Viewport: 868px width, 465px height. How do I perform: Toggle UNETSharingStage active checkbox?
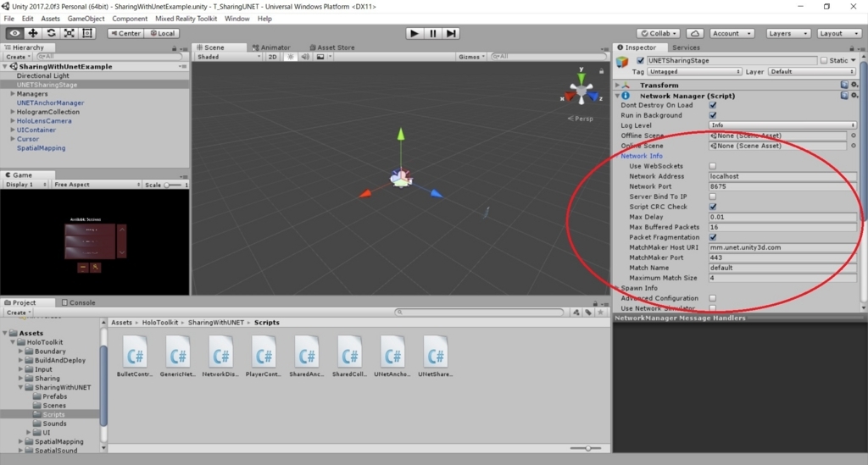(x=641, y=60)
